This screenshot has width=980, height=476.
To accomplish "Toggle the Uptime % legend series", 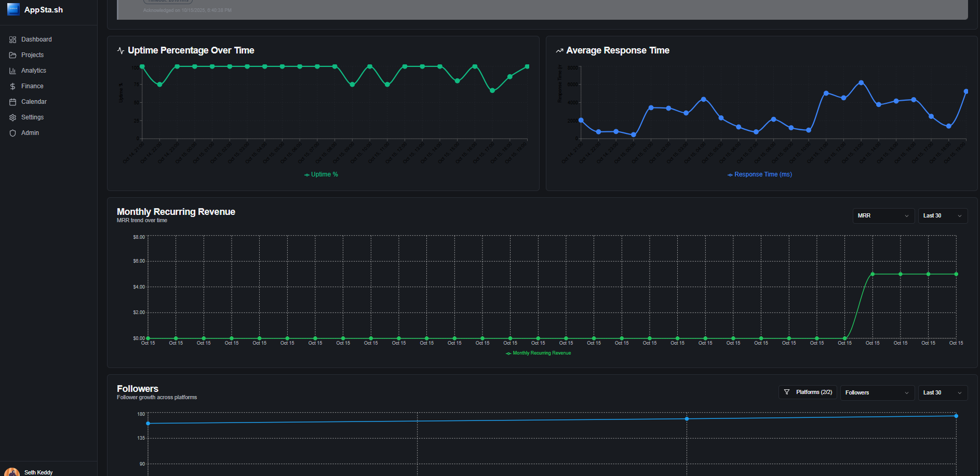I will point(321,174).
